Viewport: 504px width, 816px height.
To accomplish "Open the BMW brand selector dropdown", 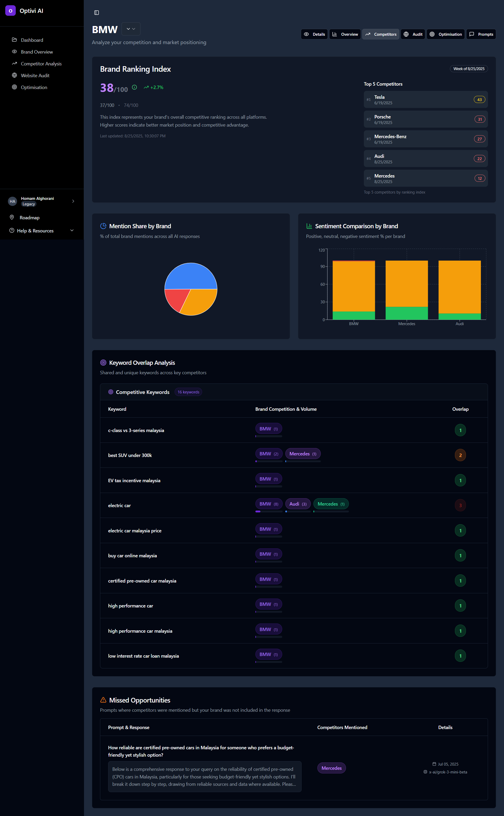I will pyautogui.click(x=131, y=29).
